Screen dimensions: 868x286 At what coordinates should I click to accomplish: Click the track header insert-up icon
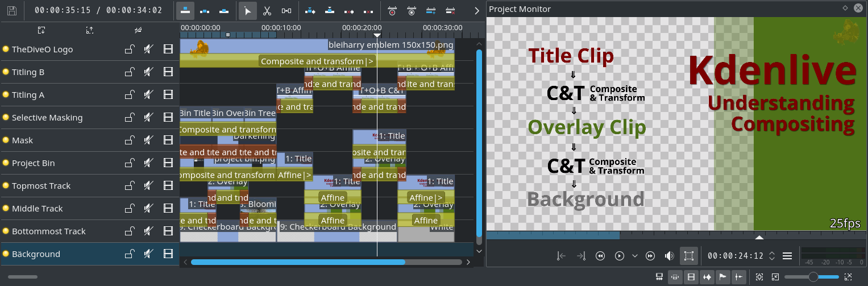90,30
